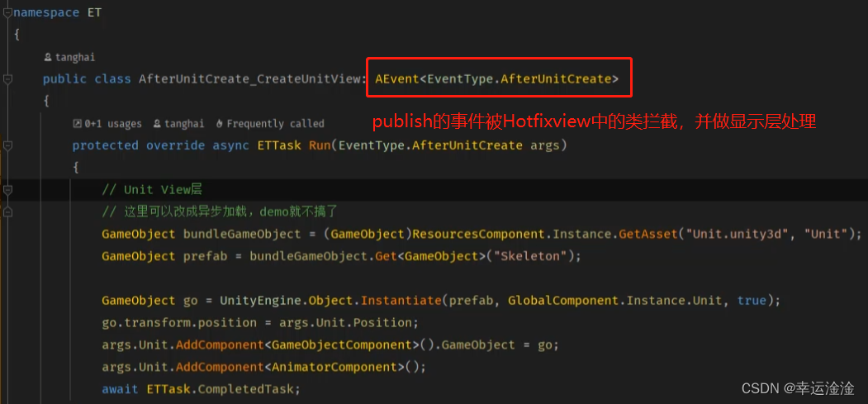The width and height of the screenshot is (868, 404).
Task: Click the async keyword
Action: 231,145
